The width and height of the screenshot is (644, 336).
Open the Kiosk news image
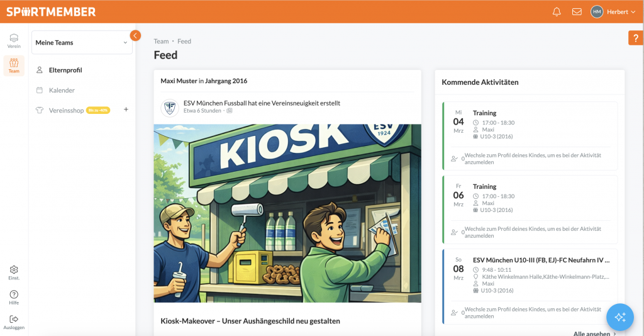(x=287, y=213)
